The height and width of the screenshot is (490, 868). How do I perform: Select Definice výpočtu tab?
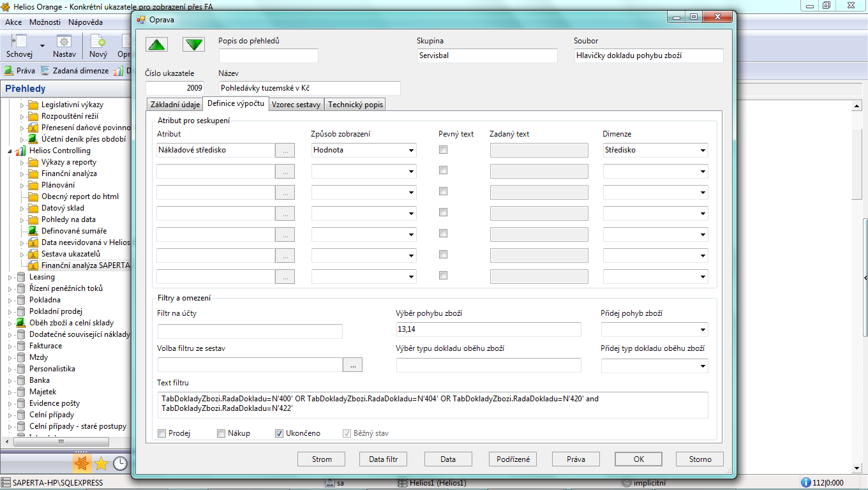pyautogui.click(x=236, y=103)
